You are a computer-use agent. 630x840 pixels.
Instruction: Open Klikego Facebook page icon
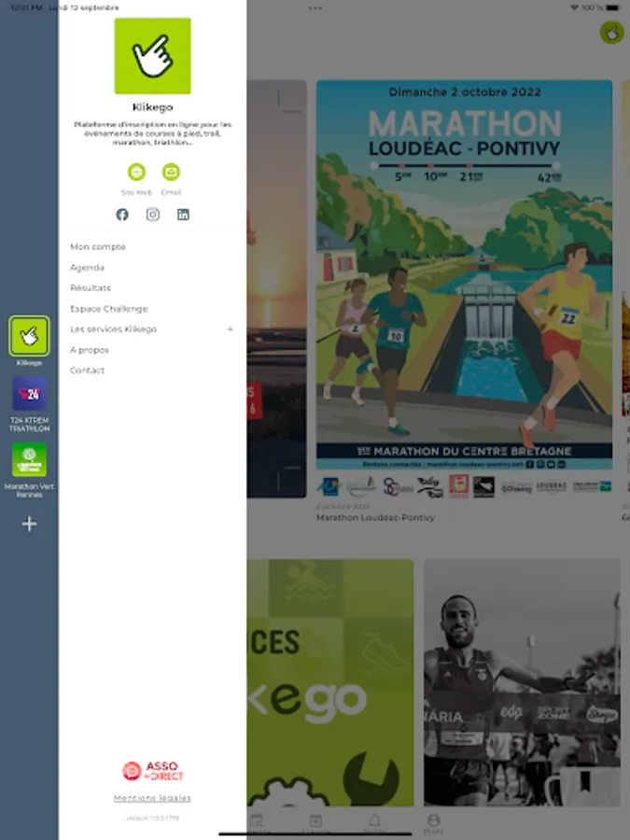122,215
